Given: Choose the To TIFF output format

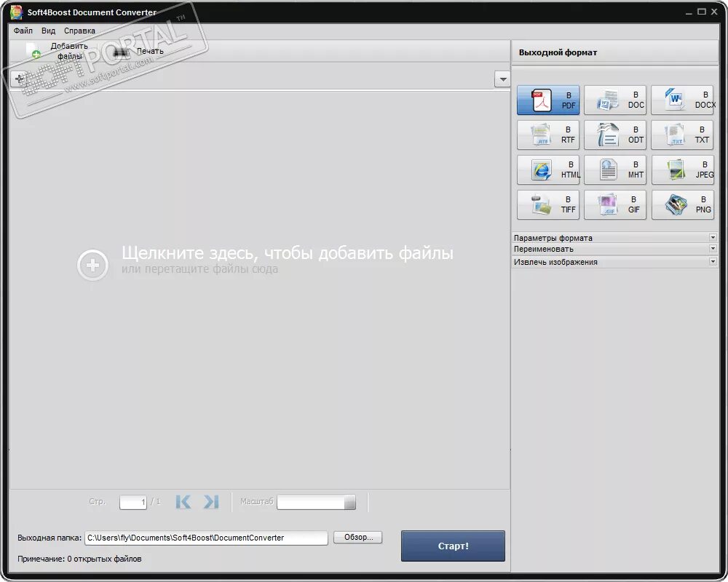Looking at the screenshot, I should click(548, 204).
